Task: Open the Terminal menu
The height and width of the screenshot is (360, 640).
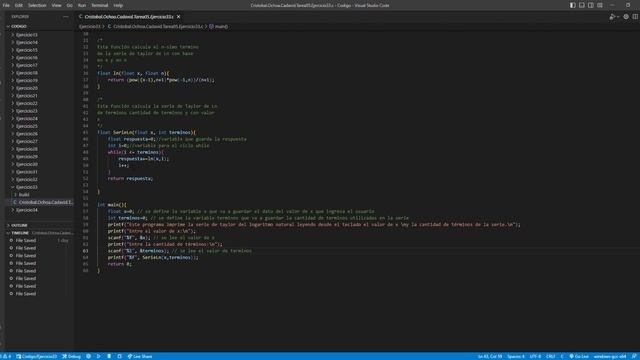Action: click(100, 5)
